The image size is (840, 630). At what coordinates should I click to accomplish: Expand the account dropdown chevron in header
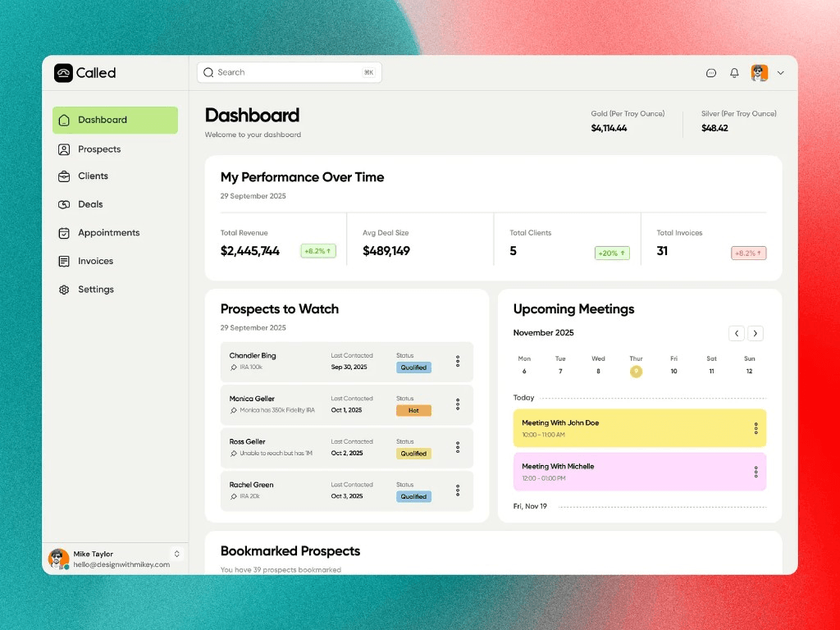click(x=781, y=73)
